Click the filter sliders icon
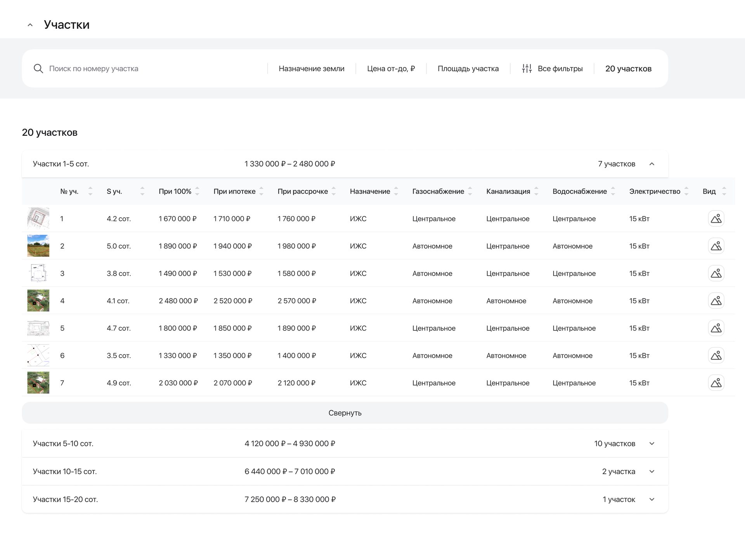The width and height of the screenshot is (745, 560). [x=527, y=69]
